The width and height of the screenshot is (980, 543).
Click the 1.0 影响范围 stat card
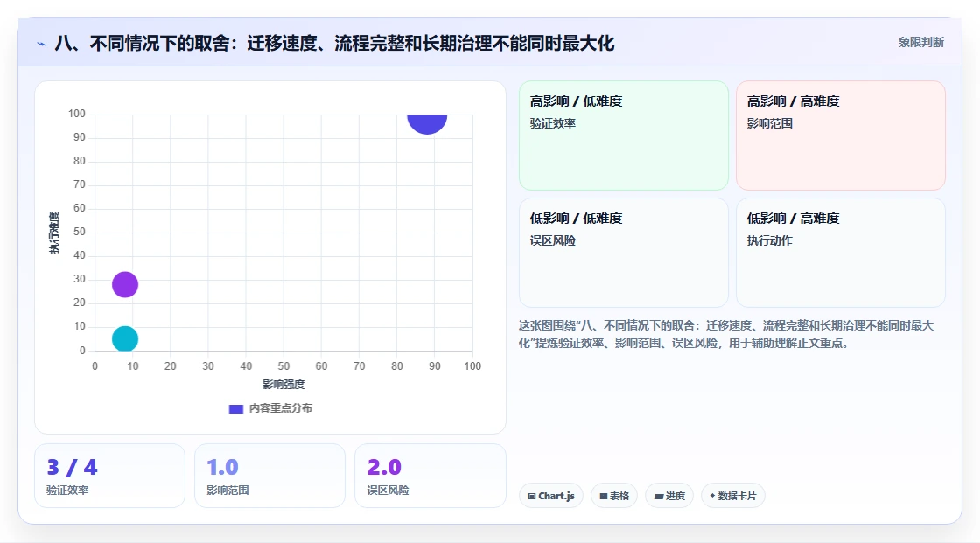(x=270, y=476)
